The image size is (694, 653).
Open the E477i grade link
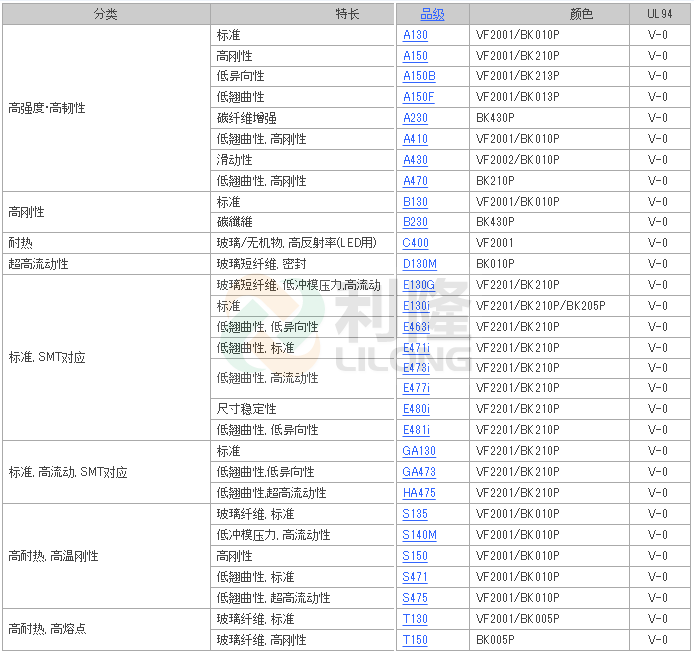(x=416, y=388)
